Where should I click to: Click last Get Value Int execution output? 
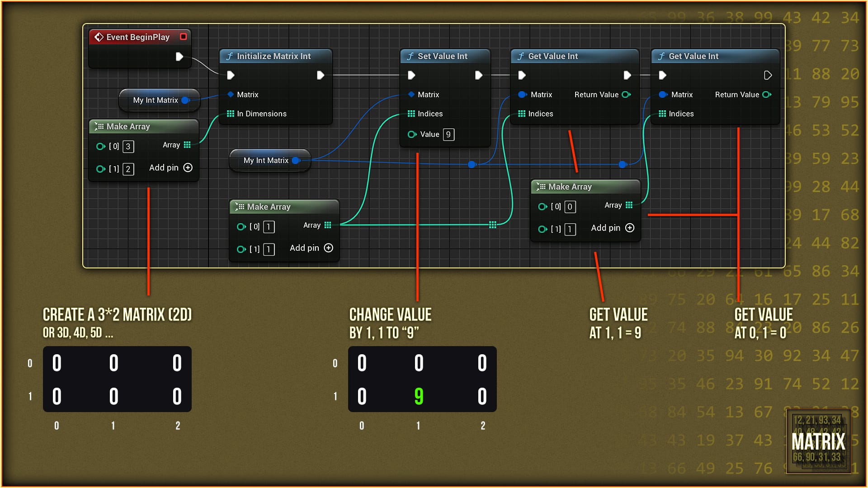(768, 75)
